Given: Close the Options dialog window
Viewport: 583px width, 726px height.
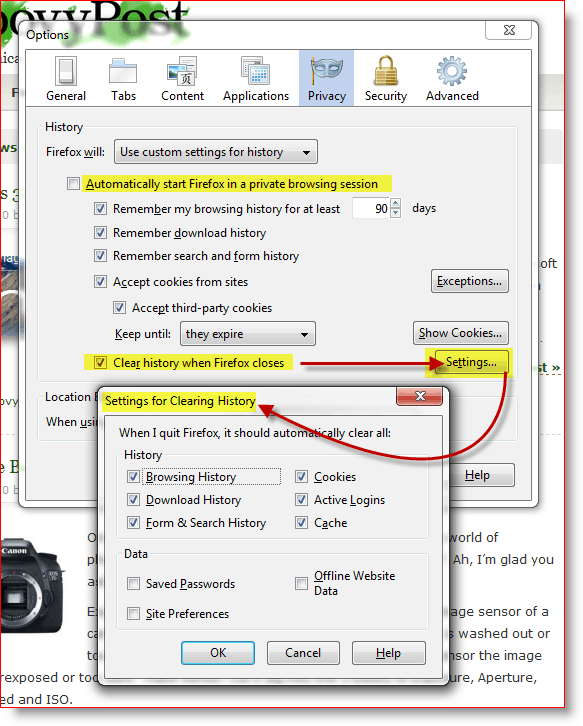Looking at the screenshot, I should [509, 30].
